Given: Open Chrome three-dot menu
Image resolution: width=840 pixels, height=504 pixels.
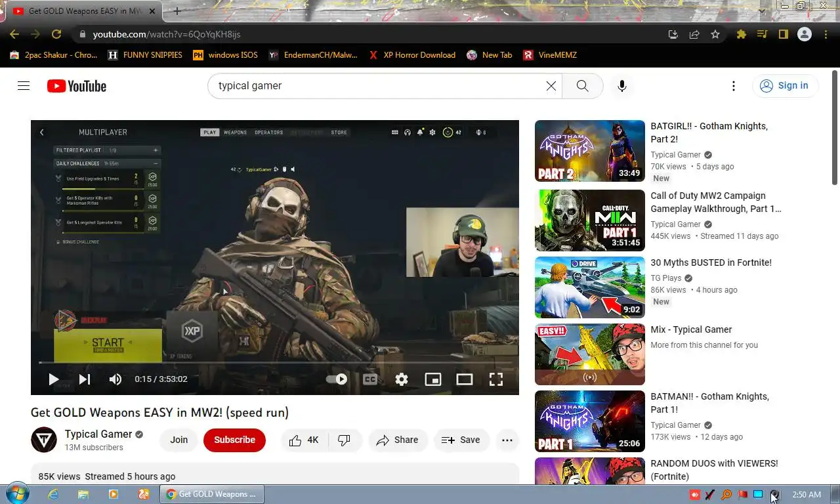Looking at the screenshot, I should [x=826, y=34].
